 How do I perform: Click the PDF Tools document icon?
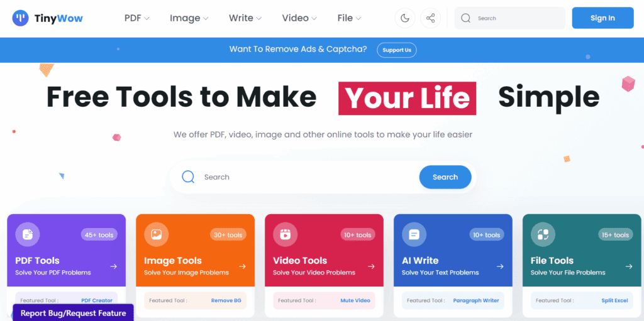click(28, 234)
